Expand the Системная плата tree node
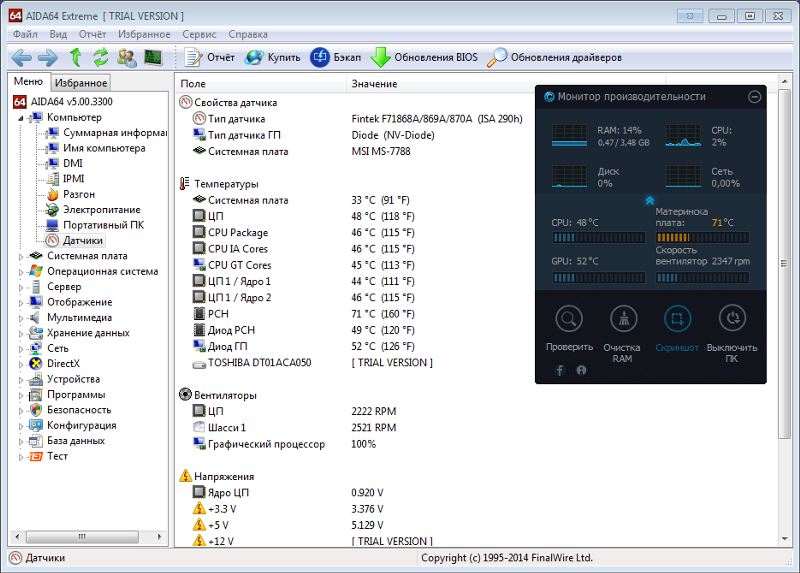The width and height of the screenshot is (800, 573). coord(21,257)
